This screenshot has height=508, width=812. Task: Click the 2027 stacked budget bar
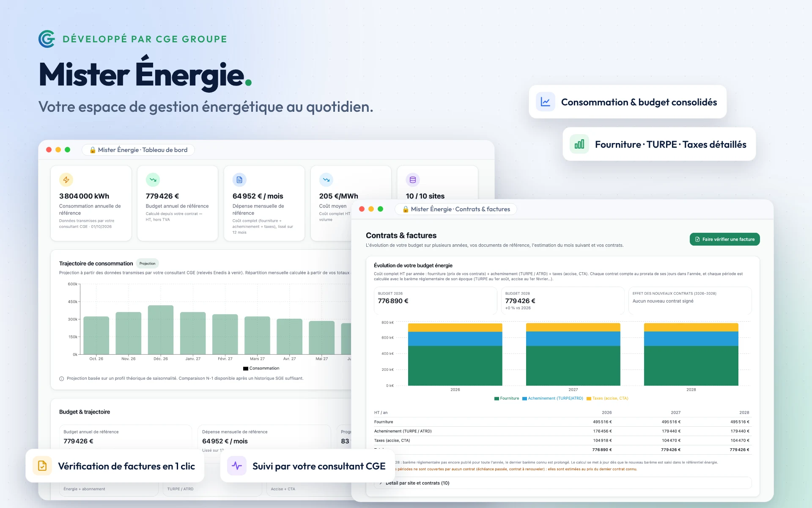tap(573, 354)
